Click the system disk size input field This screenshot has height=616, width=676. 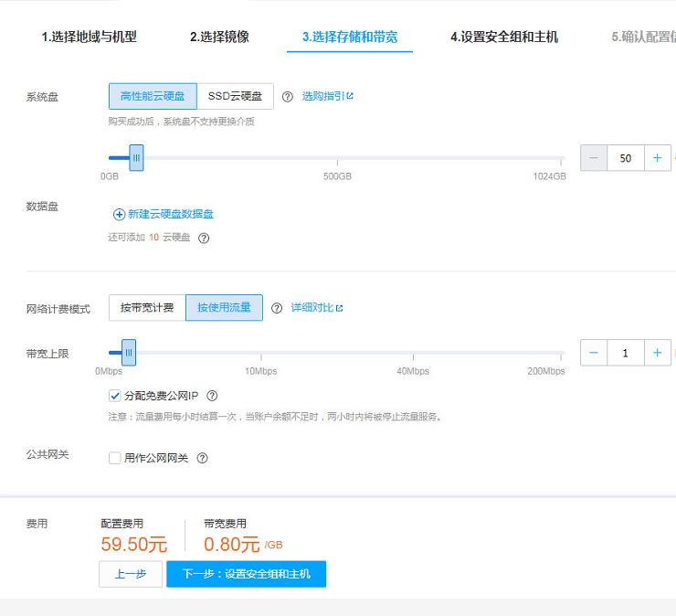pos(625,158)
